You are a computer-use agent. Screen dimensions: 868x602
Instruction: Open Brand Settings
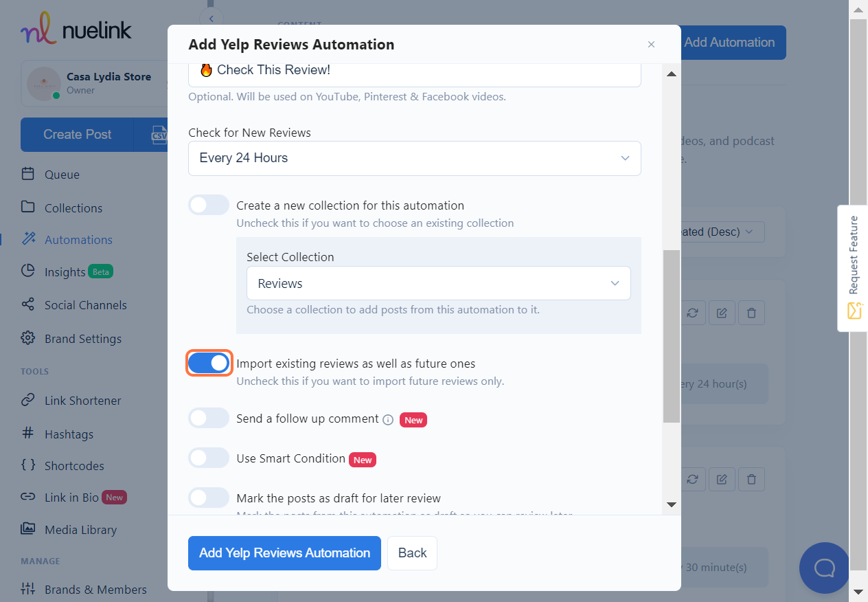83,339
